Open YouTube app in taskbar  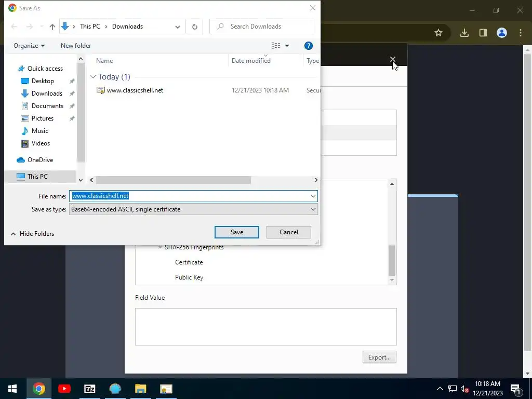point(64,389)
